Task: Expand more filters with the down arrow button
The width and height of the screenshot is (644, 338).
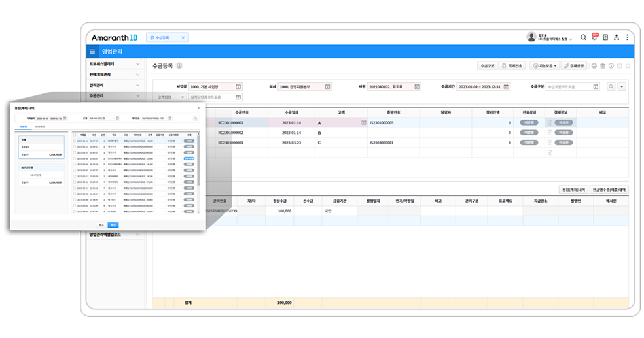Action: (622, 86)
